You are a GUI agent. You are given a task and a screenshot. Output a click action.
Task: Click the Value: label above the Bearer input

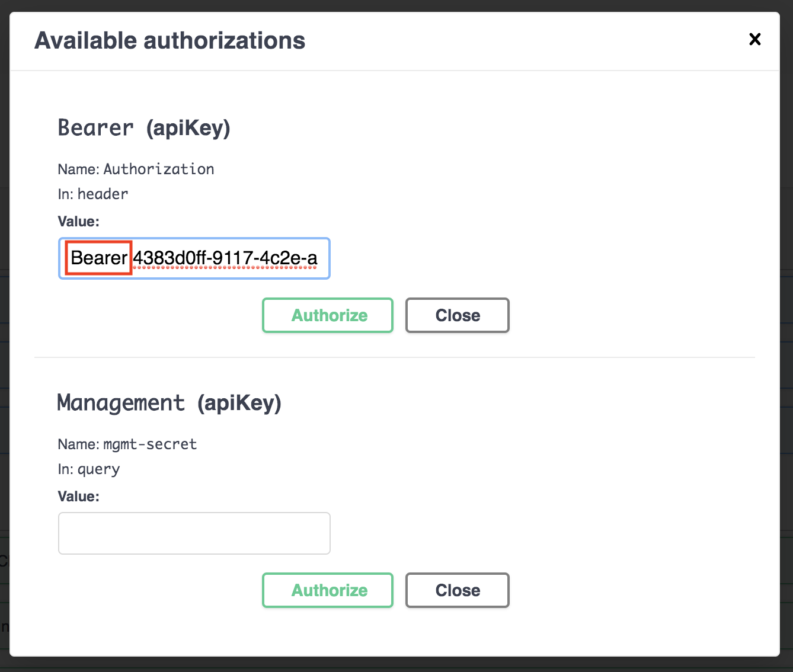78,221
